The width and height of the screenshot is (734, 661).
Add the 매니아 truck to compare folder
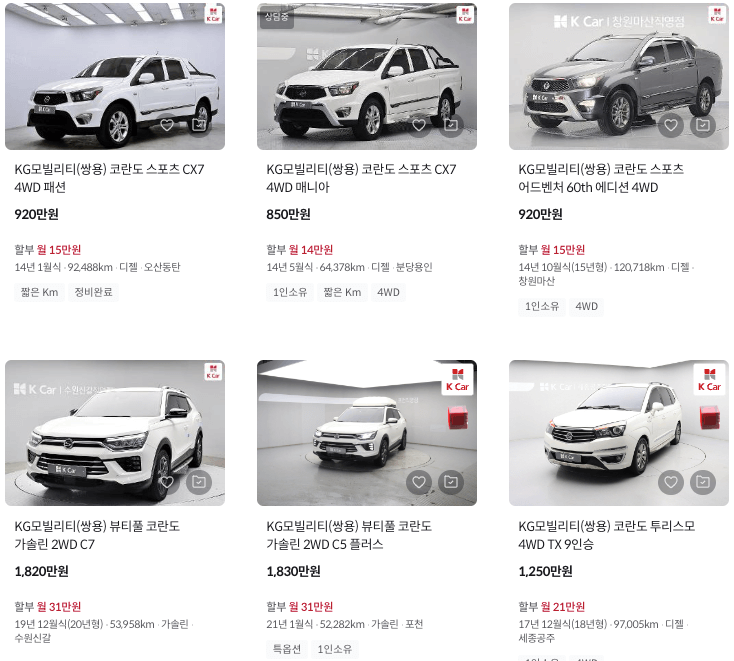pyautogui.click(x=451, y=125)
